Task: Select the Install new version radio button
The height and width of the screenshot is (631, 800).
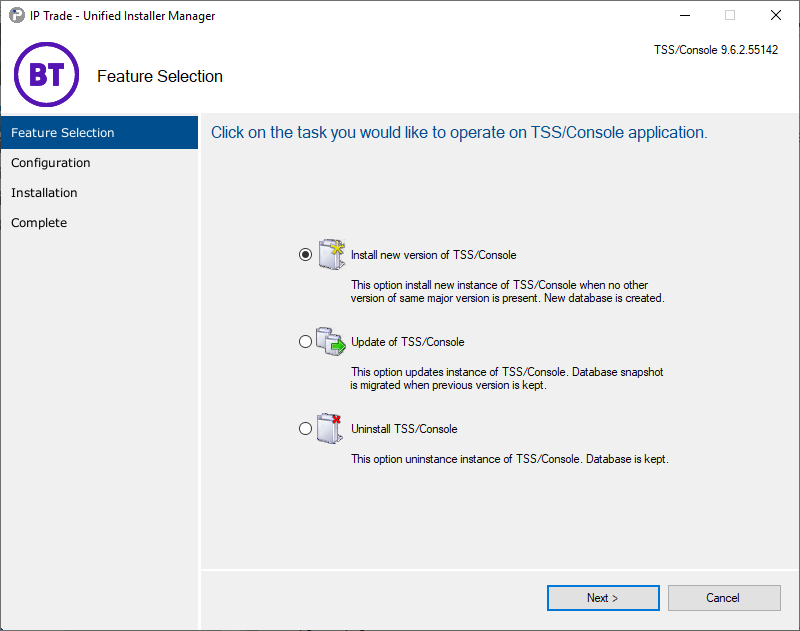Action: [305, 254]
